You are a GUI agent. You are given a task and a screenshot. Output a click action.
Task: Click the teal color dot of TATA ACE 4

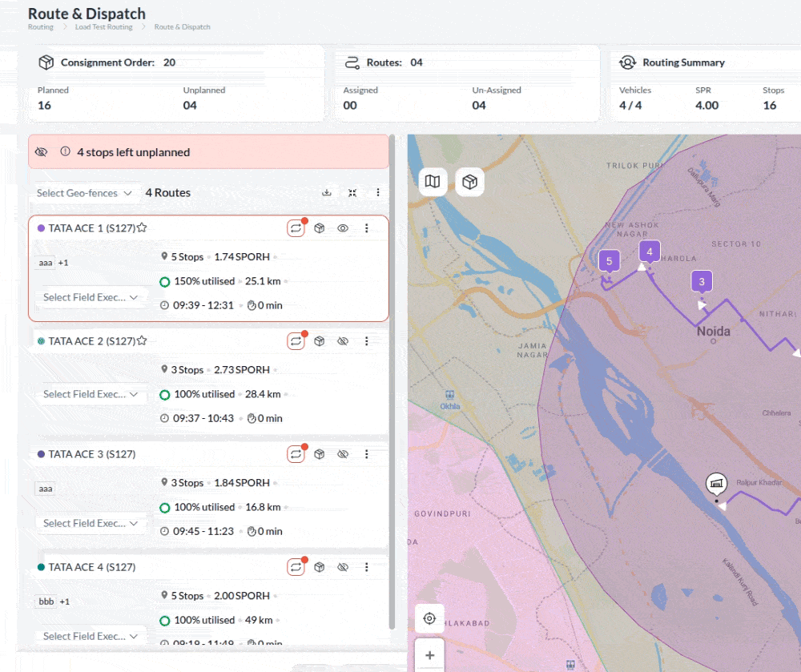(x=42, y=567)
